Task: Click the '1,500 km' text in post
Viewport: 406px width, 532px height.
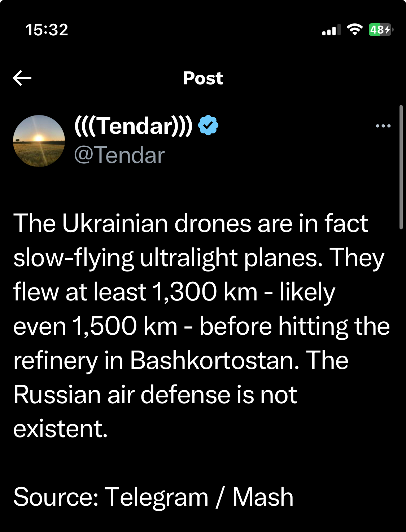Action: pyautogui.click(x=125, y=326)
